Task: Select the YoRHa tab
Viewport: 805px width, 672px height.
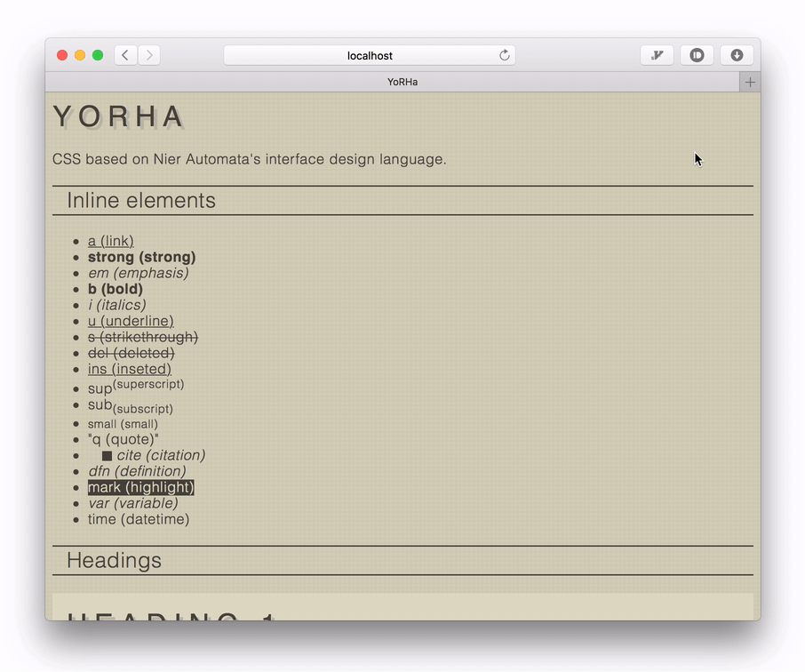Action: (392, 82)
